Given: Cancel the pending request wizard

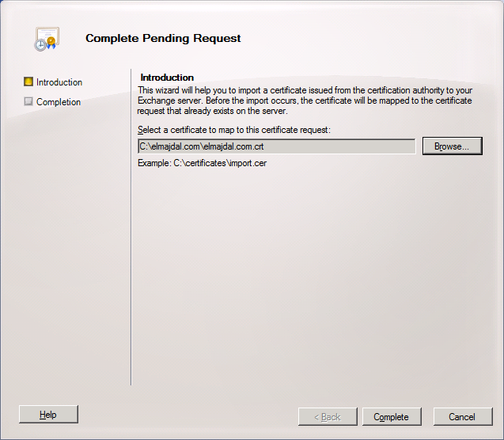Looking at the screenshot, I should tap(461, 417).
